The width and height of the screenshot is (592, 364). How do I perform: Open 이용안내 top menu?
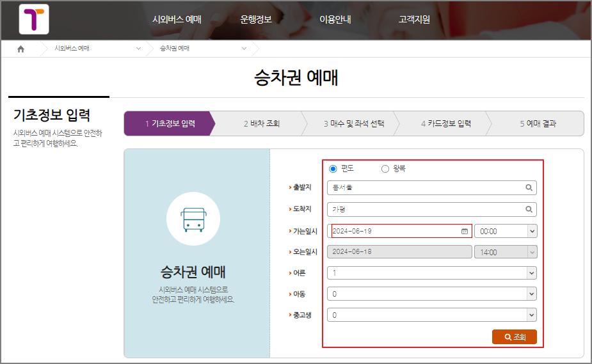point(335,19)
